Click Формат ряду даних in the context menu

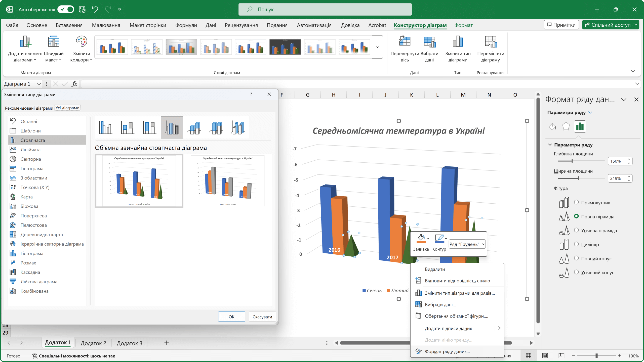(x=447, y=351)
